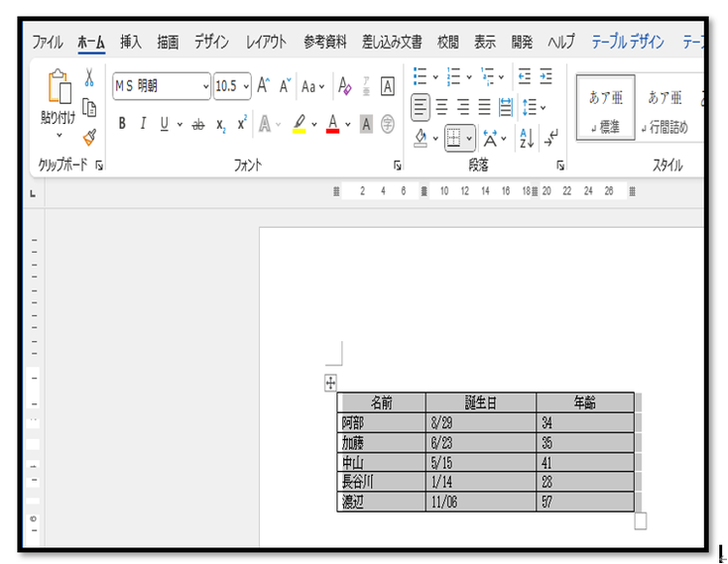Screen dimensions: 728x564
Task: Sort the table with the A-Z sort icon
Action: [527, 138]
